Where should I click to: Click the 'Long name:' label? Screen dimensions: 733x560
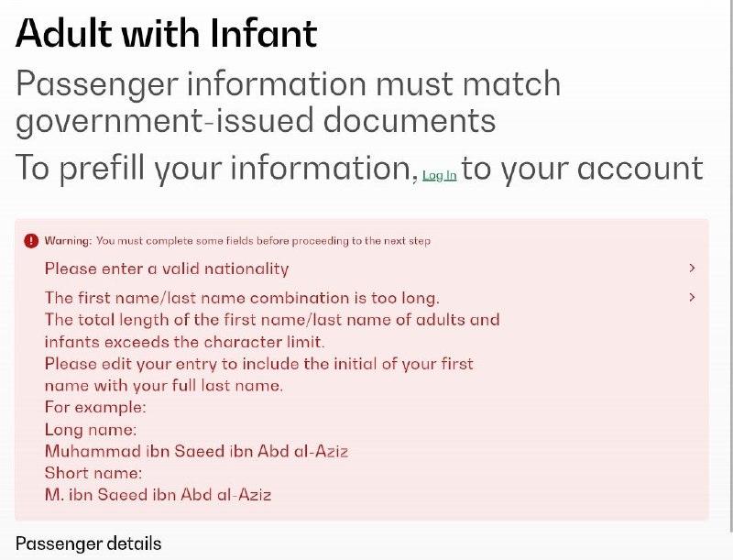(91, 429)
